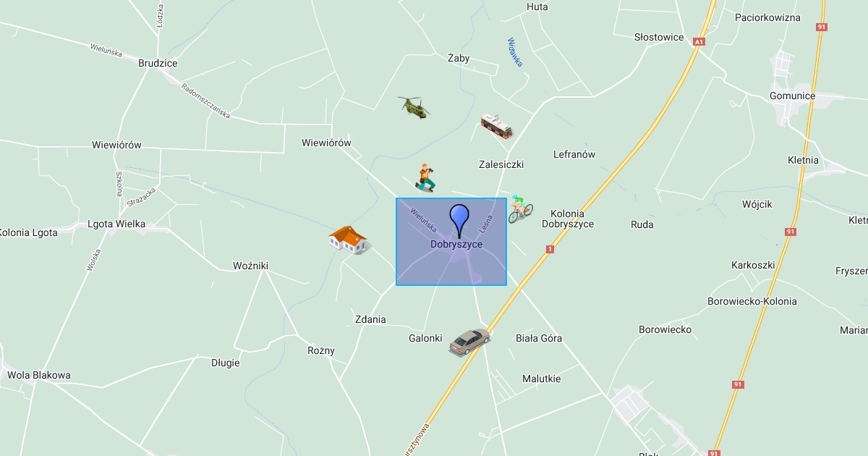The width and height of the screenshot is (868, 456).
Task: Click the orange-roofed house icon
Action: 349,240
